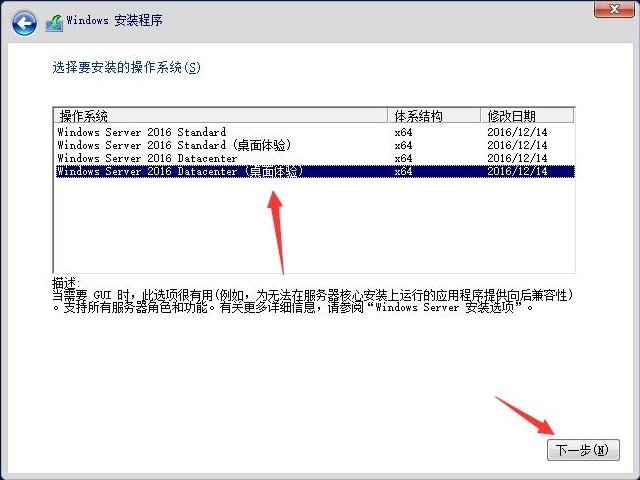The image size is (640, 480).
Task: Click the 体系结构 column header
Action: click(434, 116)
